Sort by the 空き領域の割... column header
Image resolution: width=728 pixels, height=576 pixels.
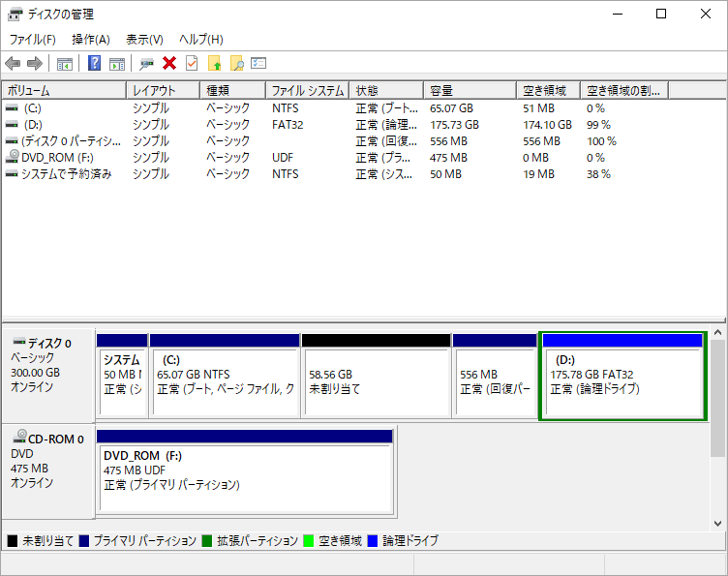[x=624, y=90]
